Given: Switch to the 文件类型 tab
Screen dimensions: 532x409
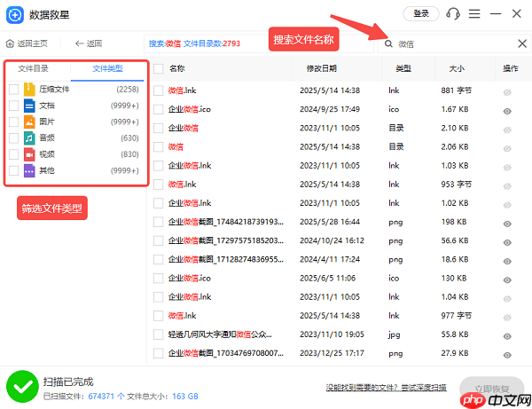Looking at the screenshot, I should (x=107, y=68).
